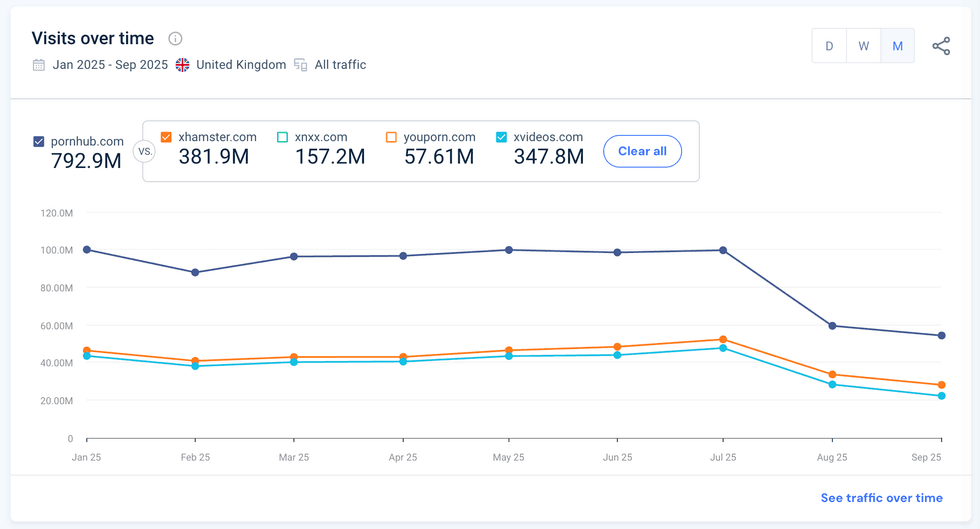Uncheck the pornhub.com checkbox
This screenshot has height=529, width=980.
pyautogui.click(x=39, y=142)
